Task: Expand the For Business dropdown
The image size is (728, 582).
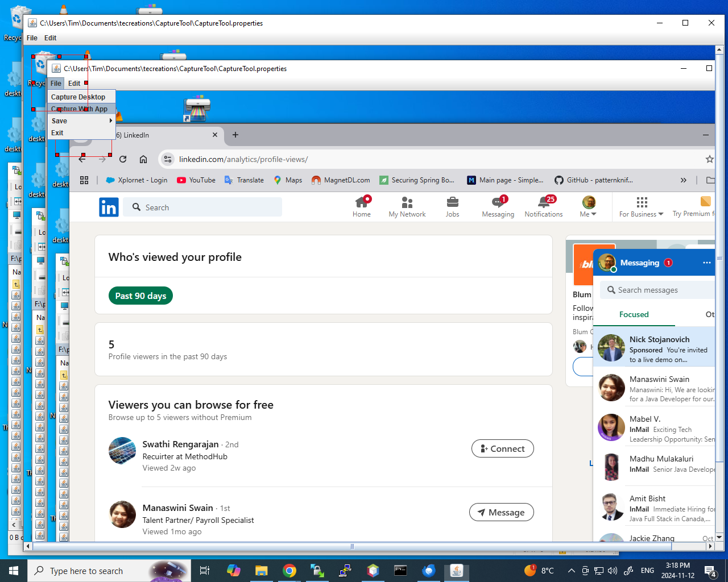Action: (642, 207)
